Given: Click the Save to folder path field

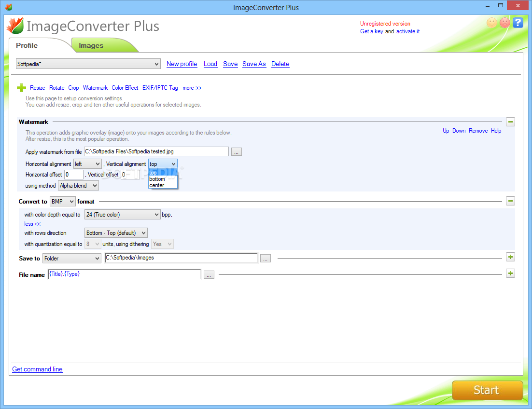Looking at the screenshot, I should tap(181, 258).
